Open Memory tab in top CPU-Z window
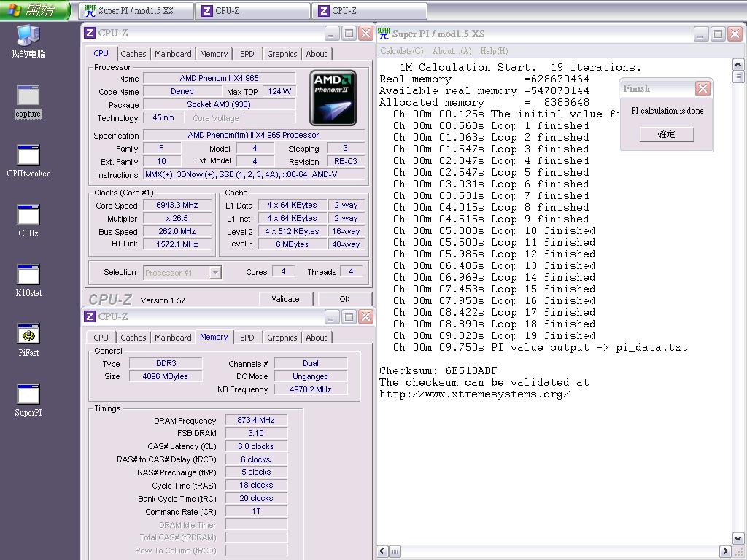The image size is (747, 560). [x=214, y=54]
